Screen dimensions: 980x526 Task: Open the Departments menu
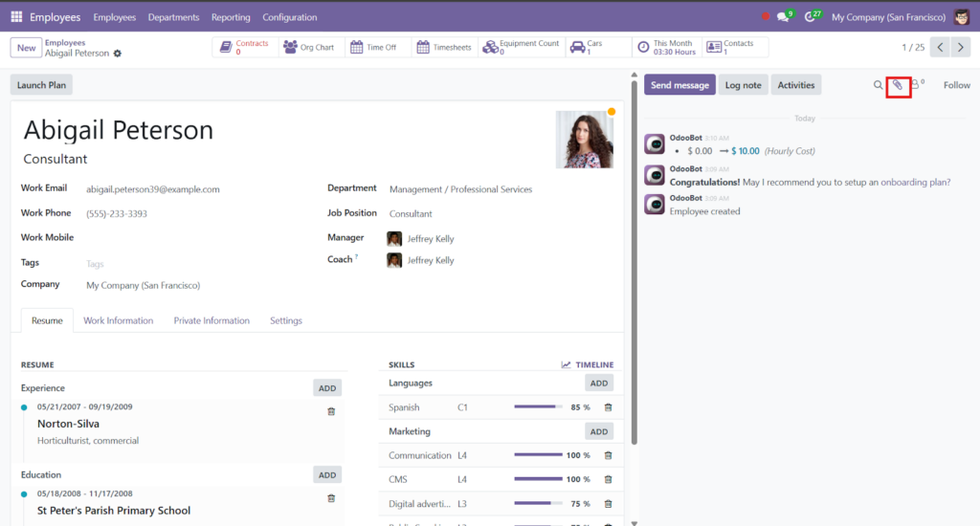(x=173, y=17)
